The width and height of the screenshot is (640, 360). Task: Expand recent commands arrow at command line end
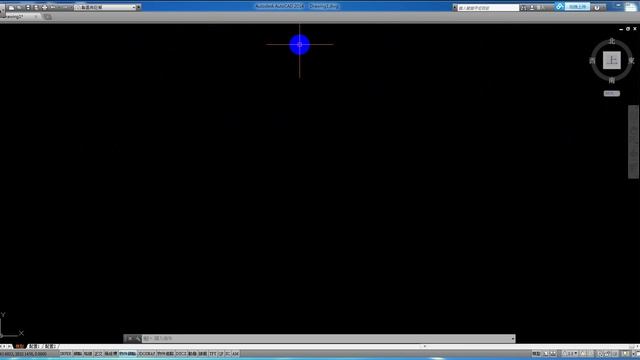click(x=513, y=338)
